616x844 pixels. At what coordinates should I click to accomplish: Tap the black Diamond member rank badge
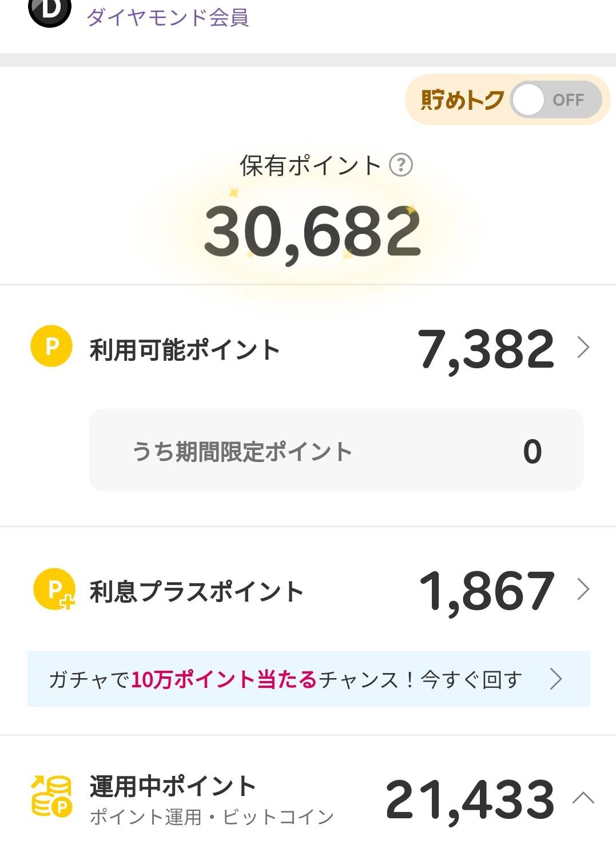[x=50, y=10]
